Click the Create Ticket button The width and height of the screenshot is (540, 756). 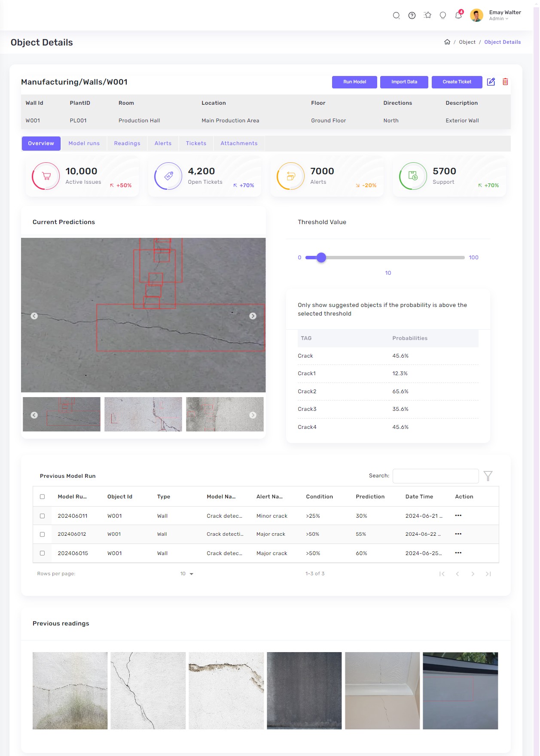(x=457, y=82)
